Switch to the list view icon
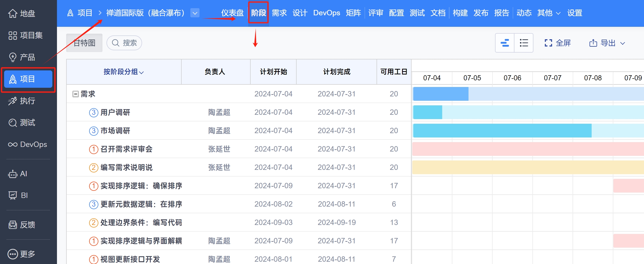644x264 pixels. pyautogui.click(x=523, y=43)
